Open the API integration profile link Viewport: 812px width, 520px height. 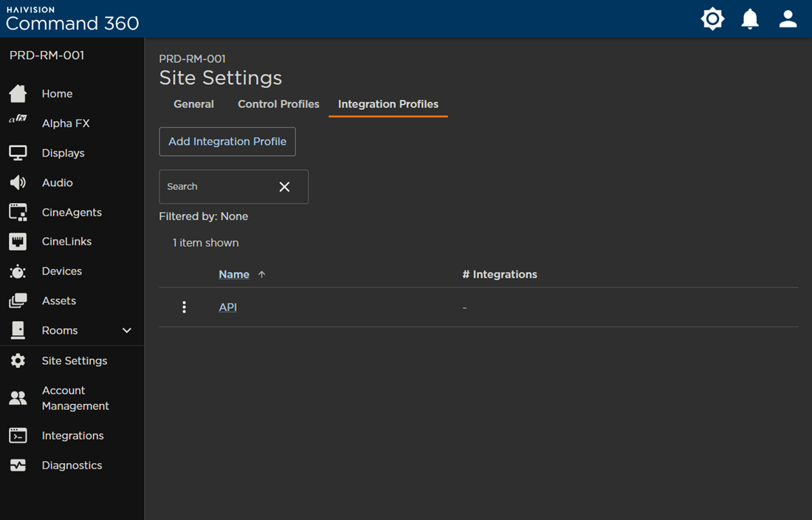[228, 307]
